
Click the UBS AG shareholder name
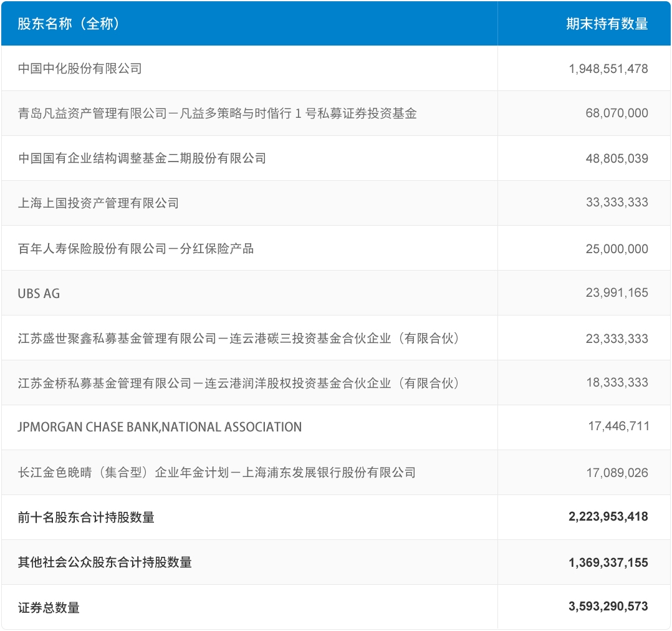tap(39, 293)
